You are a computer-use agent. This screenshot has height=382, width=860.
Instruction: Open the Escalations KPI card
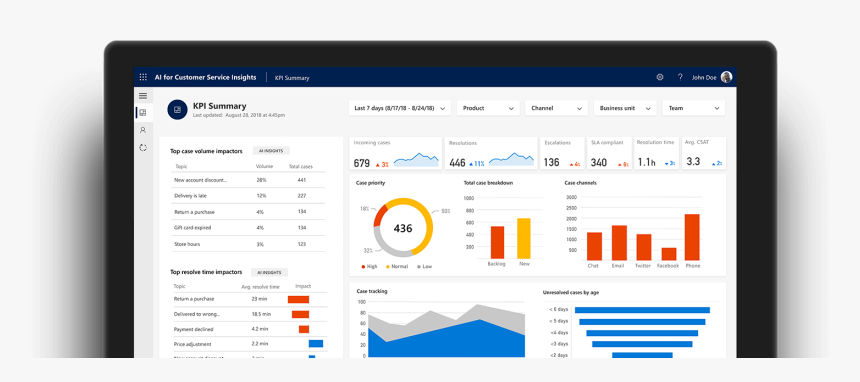tap(562, 153)
